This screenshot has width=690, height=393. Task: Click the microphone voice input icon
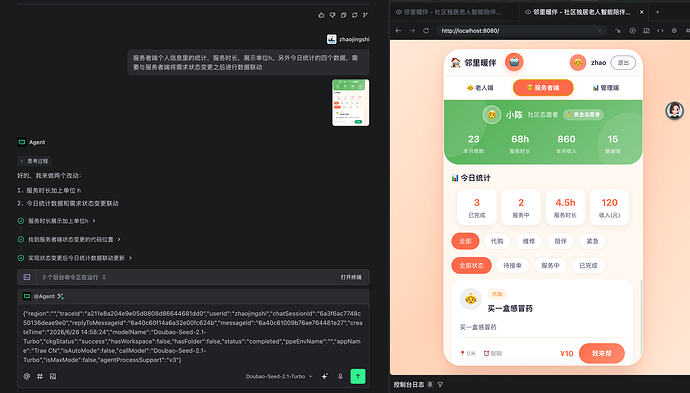340,376
